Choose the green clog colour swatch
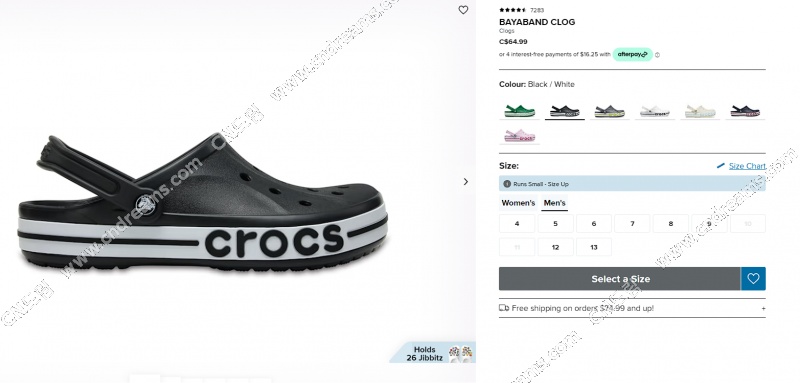Image resolution: width=800 pixels, height=383 pixels. click(x=519, y=111)
